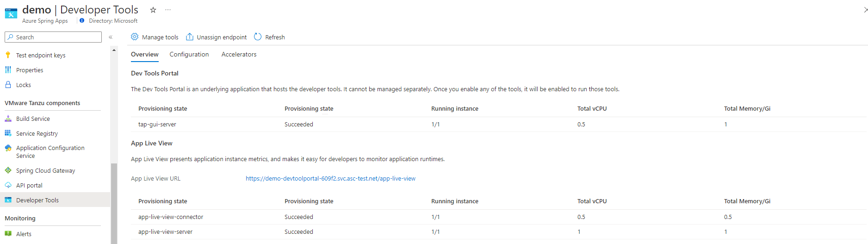868x244 pixels.
Task: Click the VMware Tanzu components section header
Action: click(x=43, y=103)
